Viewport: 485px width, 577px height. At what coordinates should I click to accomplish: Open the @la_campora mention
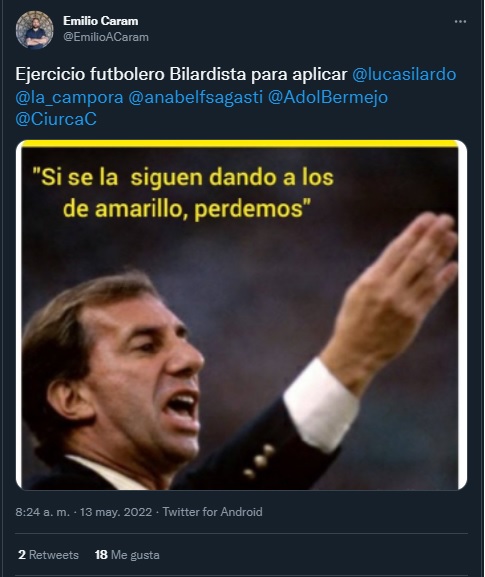click(69, 97)
